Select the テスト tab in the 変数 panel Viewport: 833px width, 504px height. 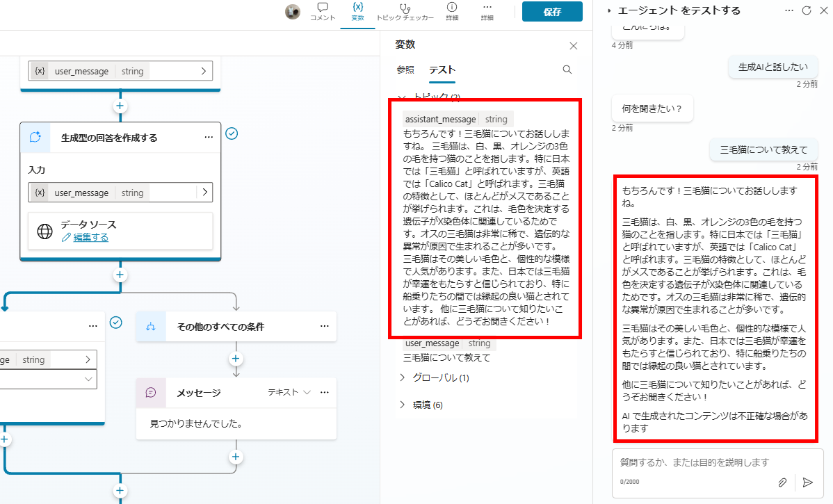click(442, 70)
